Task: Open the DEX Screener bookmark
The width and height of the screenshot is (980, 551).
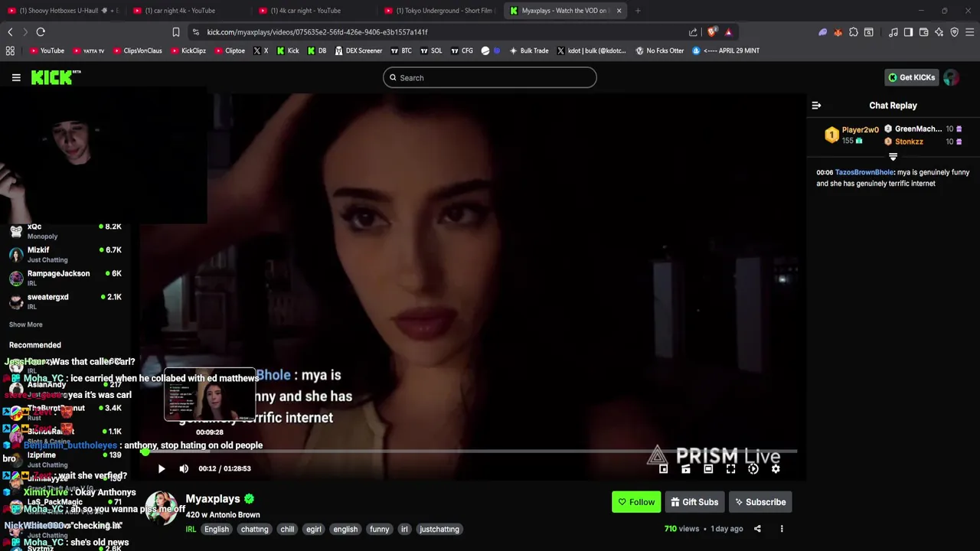Action: click(x=358, y=51)
